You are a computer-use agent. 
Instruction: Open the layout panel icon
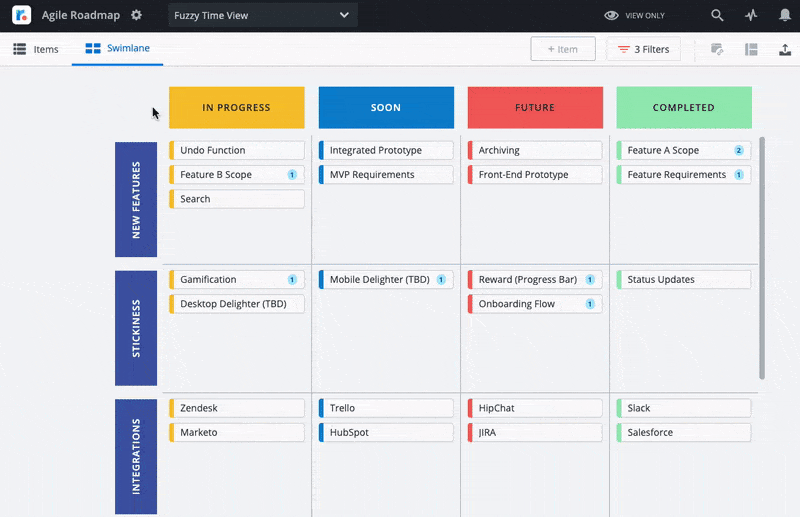(x=751, y=49)
